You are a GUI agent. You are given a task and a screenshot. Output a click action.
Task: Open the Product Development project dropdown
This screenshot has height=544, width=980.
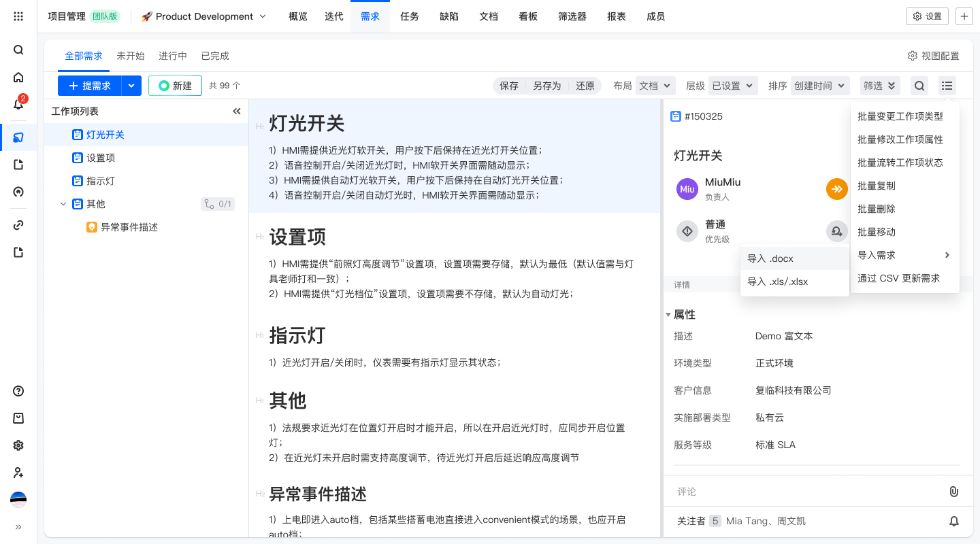pyautogui.click(x=204, y=16)
